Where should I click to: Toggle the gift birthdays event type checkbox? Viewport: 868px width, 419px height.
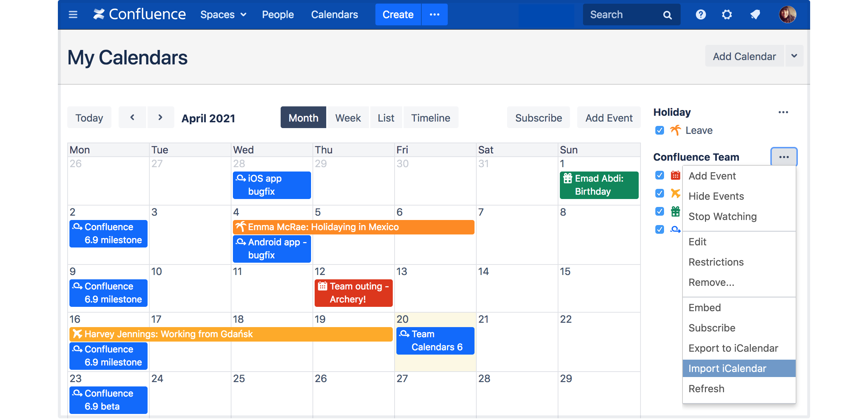(x=660, y=211)
